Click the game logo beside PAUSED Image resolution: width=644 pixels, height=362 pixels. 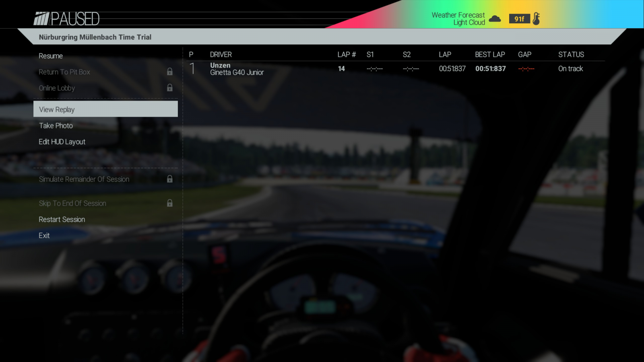[x=41, y=19]
